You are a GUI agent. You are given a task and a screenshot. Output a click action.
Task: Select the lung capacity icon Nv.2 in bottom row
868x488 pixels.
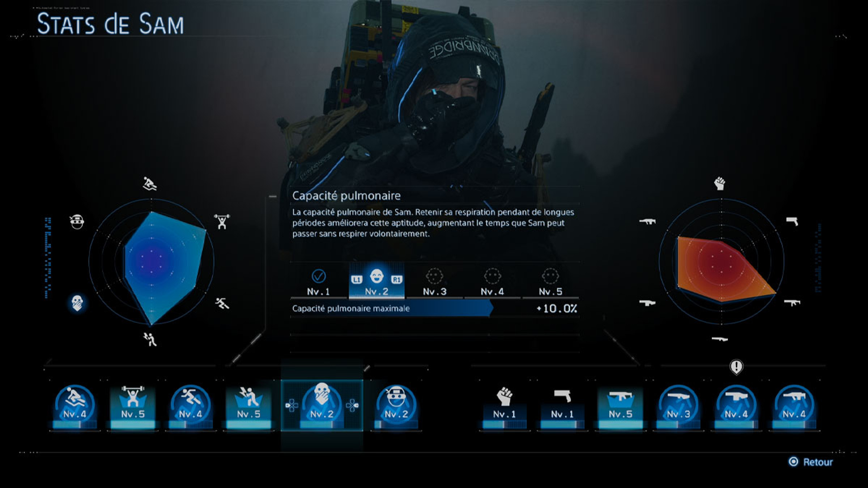pyautogui.click(x=322, y=406)
